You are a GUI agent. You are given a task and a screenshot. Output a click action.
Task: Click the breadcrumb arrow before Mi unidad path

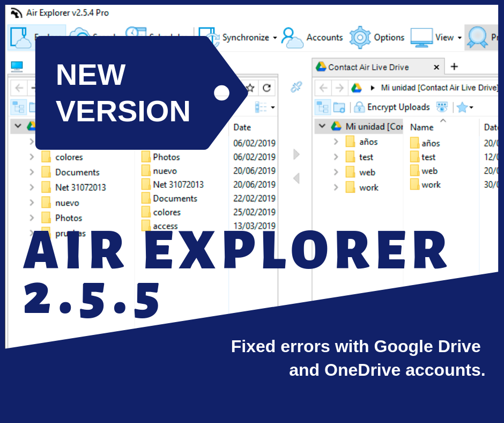coord(373,88)
